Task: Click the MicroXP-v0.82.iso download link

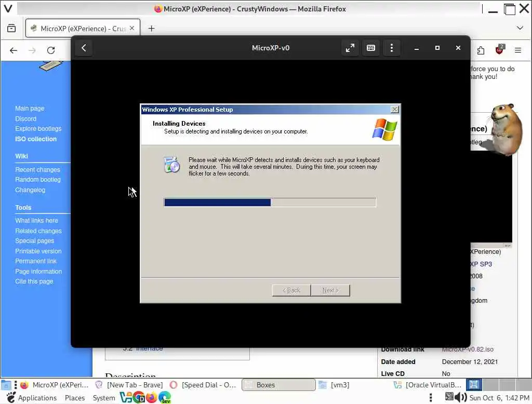Action: pyautogui.click(x=468, y=349)
